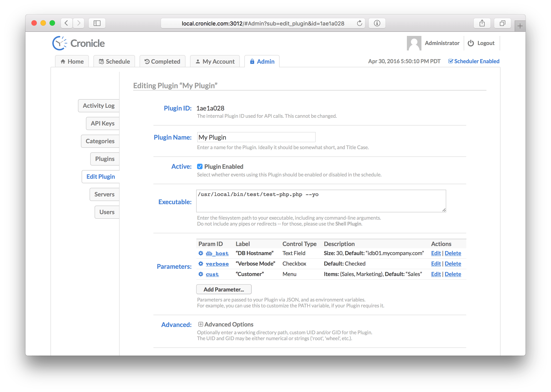Click the Administrator username

[x=442, y=43]
